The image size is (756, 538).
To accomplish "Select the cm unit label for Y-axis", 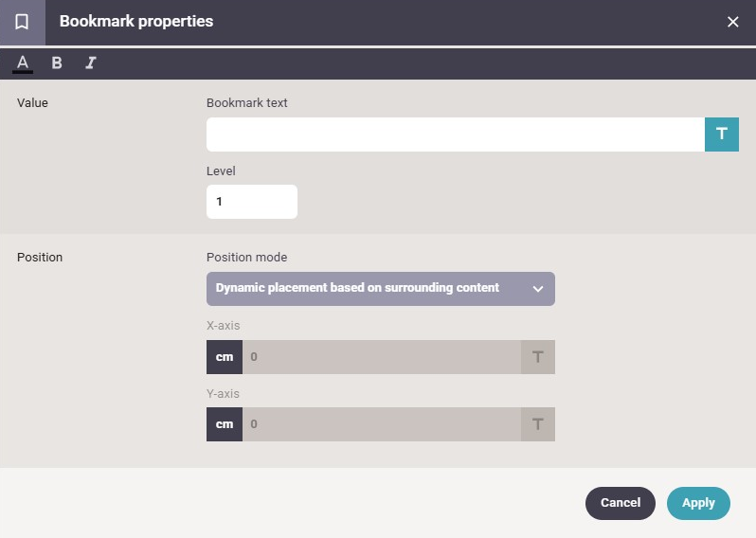I will (225, 424).
